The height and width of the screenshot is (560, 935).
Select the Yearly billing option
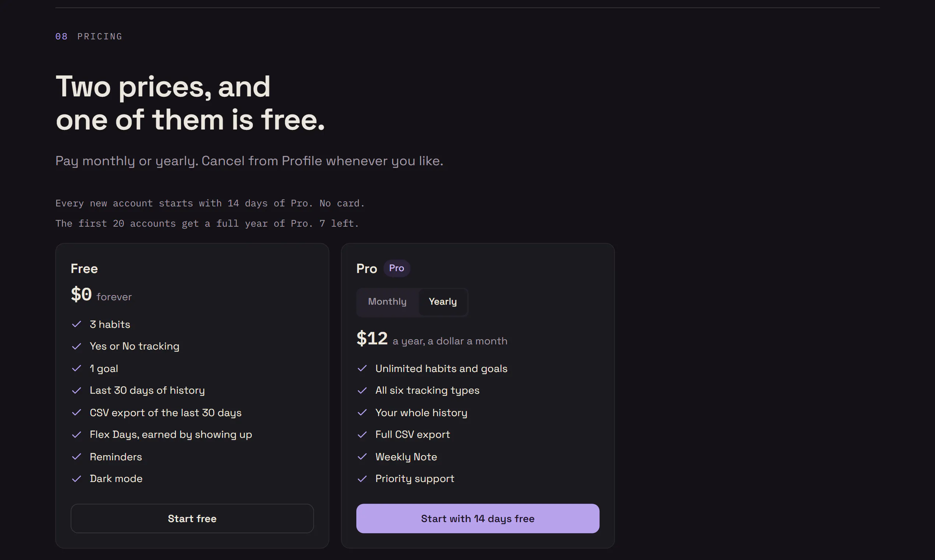tap(443, 301)
